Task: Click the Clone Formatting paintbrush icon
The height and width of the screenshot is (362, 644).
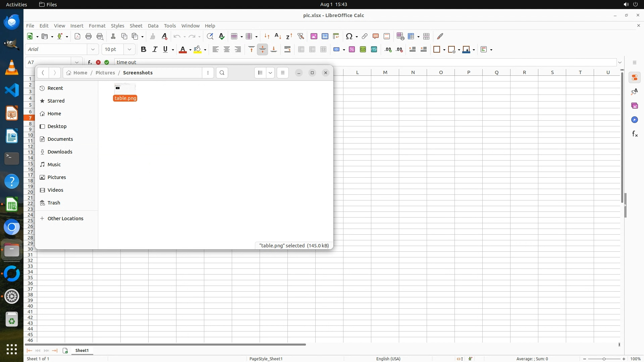Action: click(x=153, y=36)
